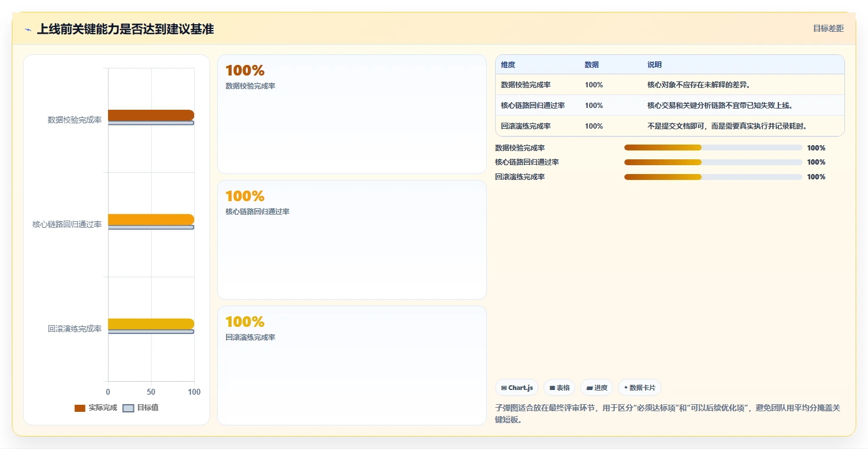868x449 pixels.
Task: Click the description 不是提交文档即可，而是需要真实执行并记录耗时。
Action: click(727, 126)
